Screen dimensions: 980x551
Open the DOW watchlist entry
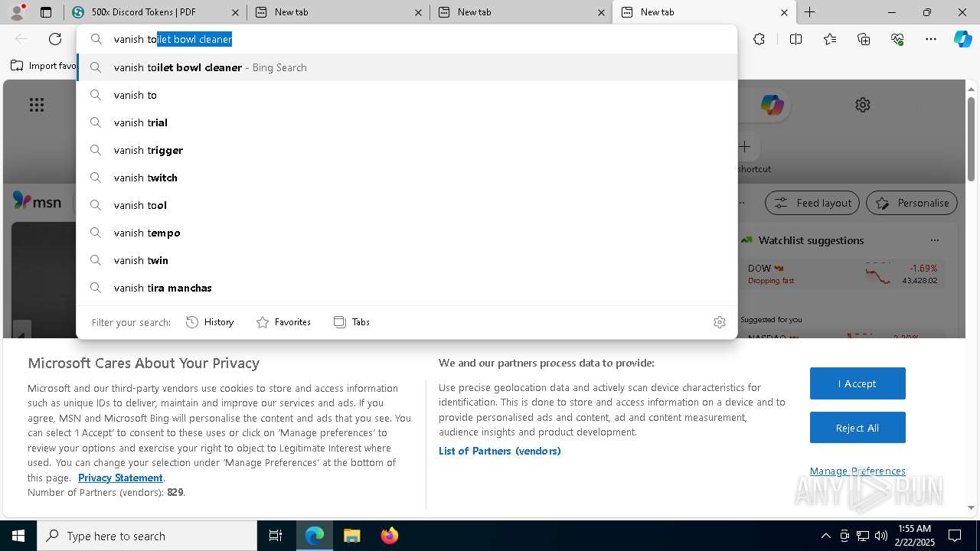(842, 274)
